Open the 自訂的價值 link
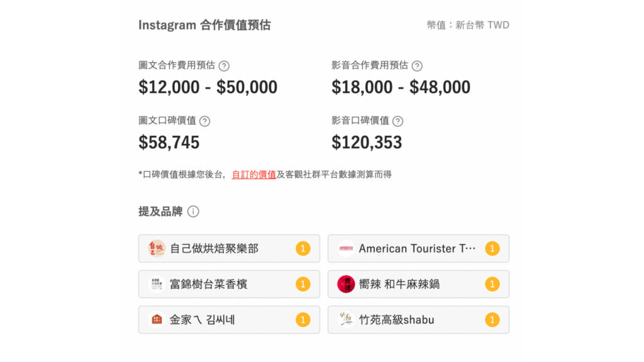This screenshot has height=362, width=644. pyautogui.click(x=254, y=175)
